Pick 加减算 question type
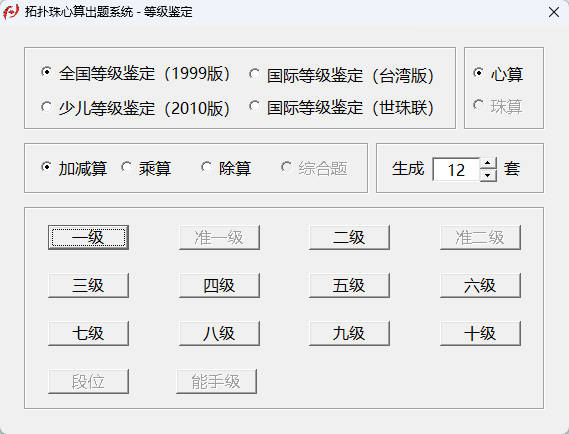The height and width of the screenshot is (434, 569). point(74,168)
